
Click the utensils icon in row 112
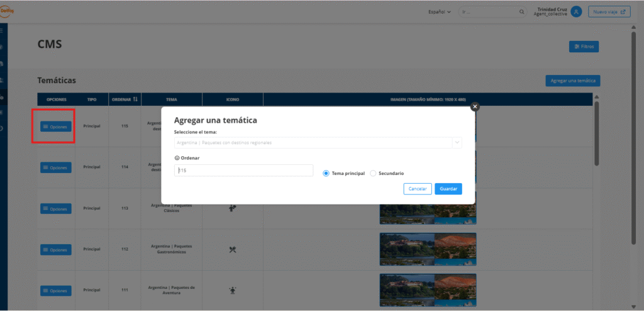pos(232,249)
